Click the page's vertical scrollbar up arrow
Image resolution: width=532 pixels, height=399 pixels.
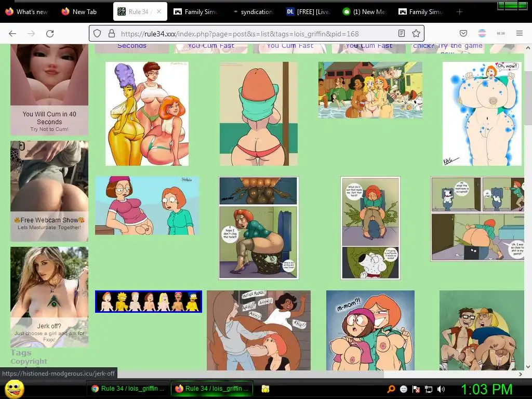(x=528, y=48)
